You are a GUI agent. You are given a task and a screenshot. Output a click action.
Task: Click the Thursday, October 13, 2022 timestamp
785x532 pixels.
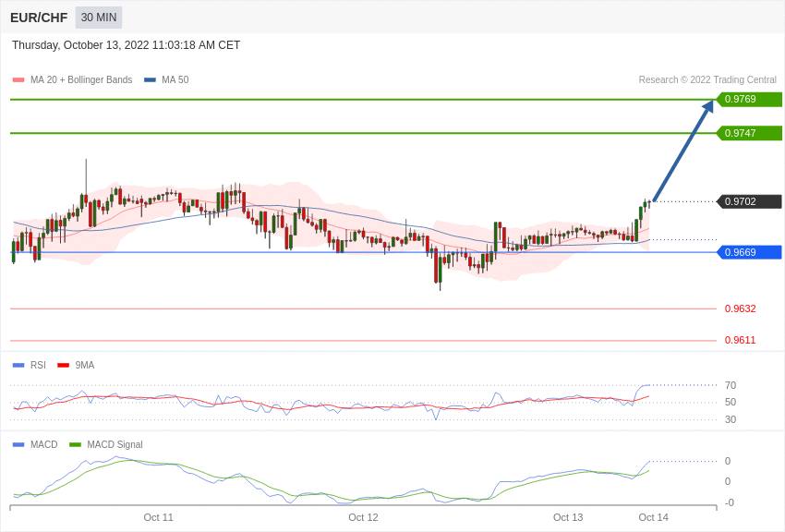click(127, 45)
